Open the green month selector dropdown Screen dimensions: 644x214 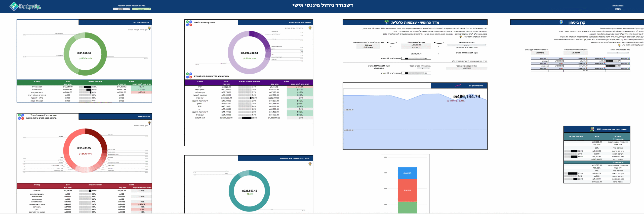point(141,9)
